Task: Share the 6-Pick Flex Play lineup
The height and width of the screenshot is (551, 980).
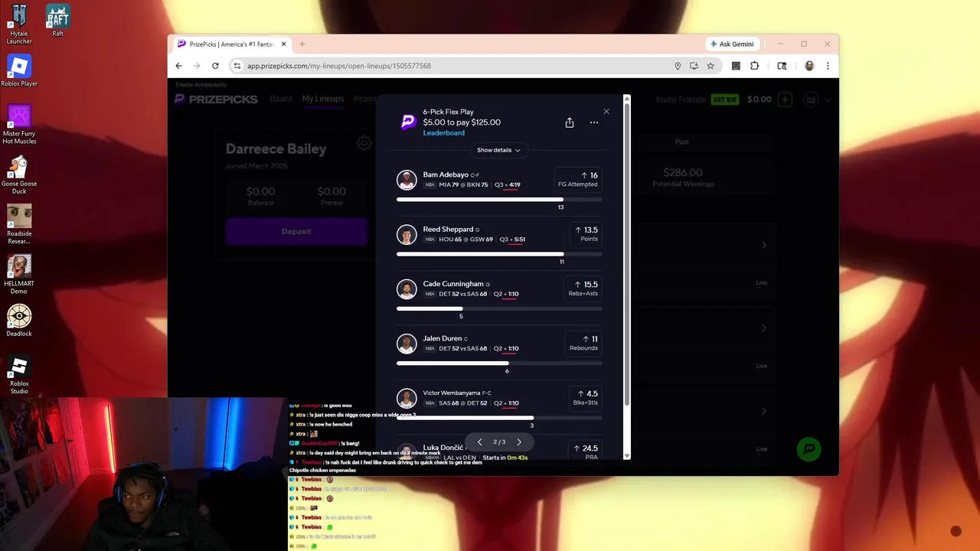Action: 570,122
